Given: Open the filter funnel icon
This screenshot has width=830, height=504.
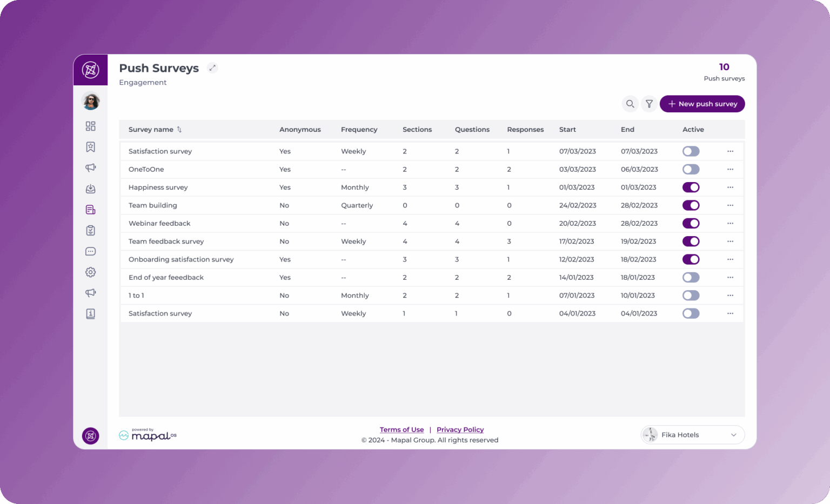Looking at the screenshot, I should [x=649, y=104].
